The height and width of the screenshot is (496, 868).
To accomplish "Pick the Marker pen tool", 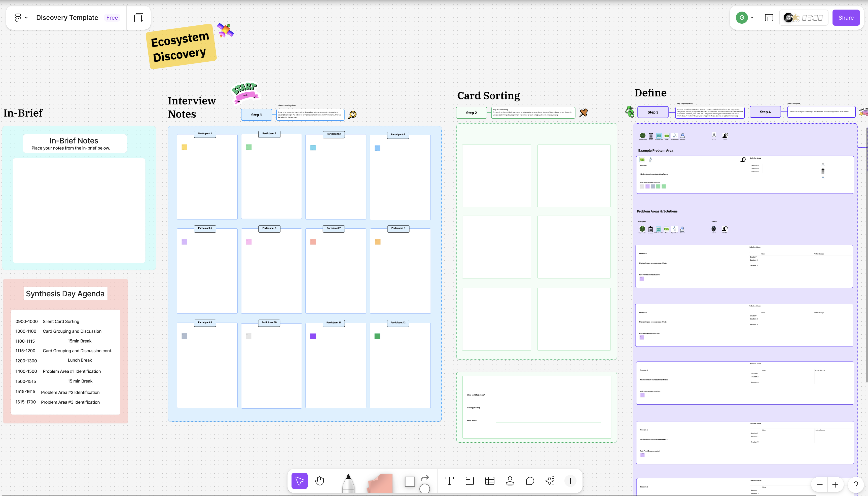I will pos(348,482).
